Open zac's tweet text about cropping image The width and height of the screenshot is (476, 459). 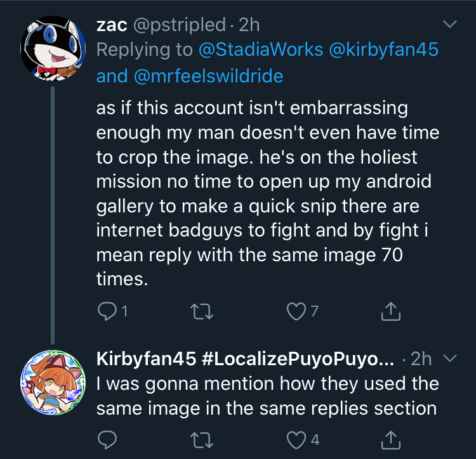[x=268, y=193]
